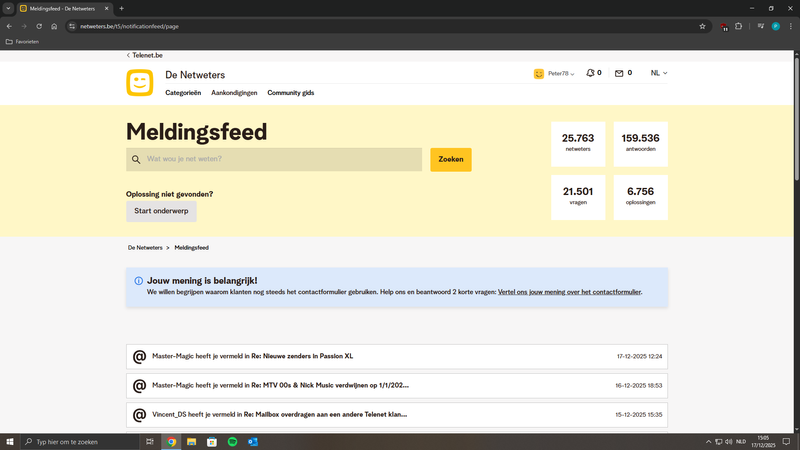The height and width of the screenshot is (450, 800).
Task: Open the private messages envelope icon
Action: [619, 73]
